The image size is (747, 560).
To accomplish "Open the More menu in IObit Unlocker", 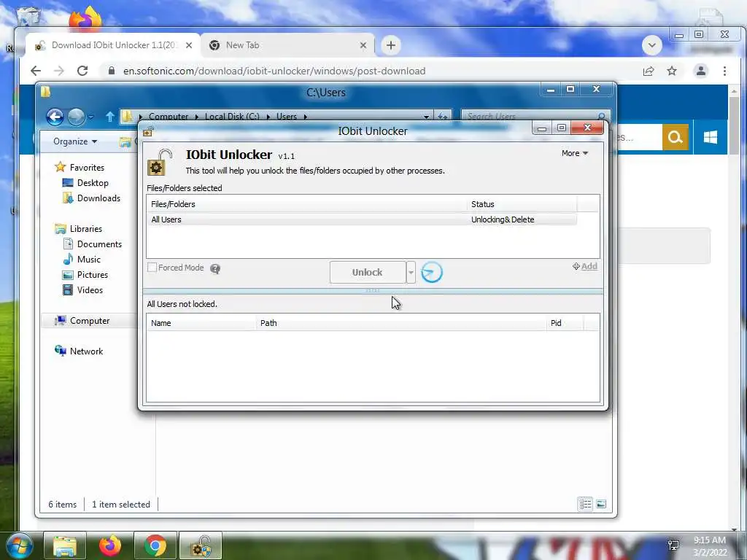I will tap(575, 153).
